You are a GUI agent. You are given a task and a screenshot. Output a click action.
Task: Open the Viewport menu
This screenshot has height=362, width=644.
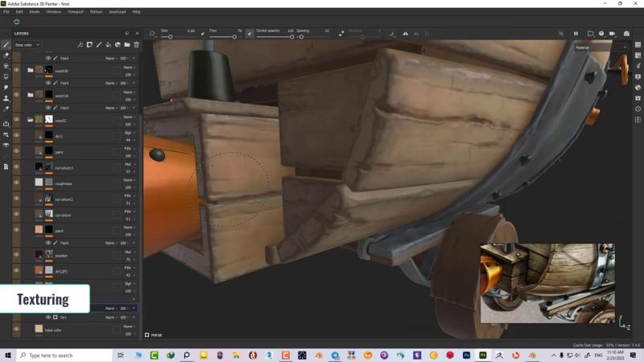tap(75, 12)
